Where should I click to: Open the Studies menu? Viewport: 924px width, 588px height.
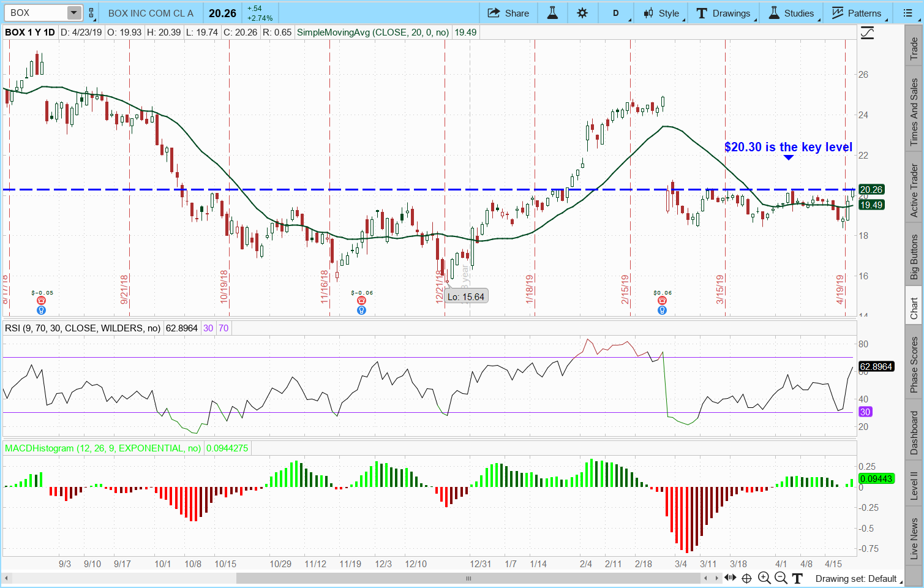coord(792,13)
